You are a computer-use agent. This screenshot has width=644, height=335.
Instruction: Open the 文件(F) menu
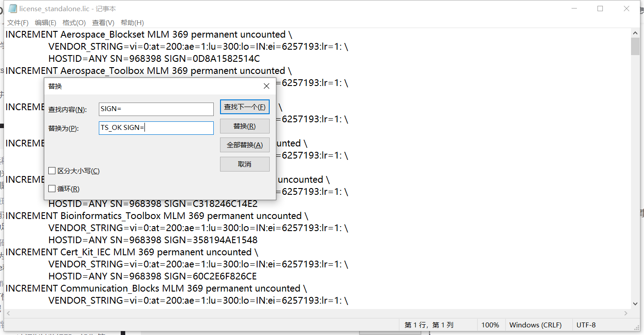click(x=17, y=22)
